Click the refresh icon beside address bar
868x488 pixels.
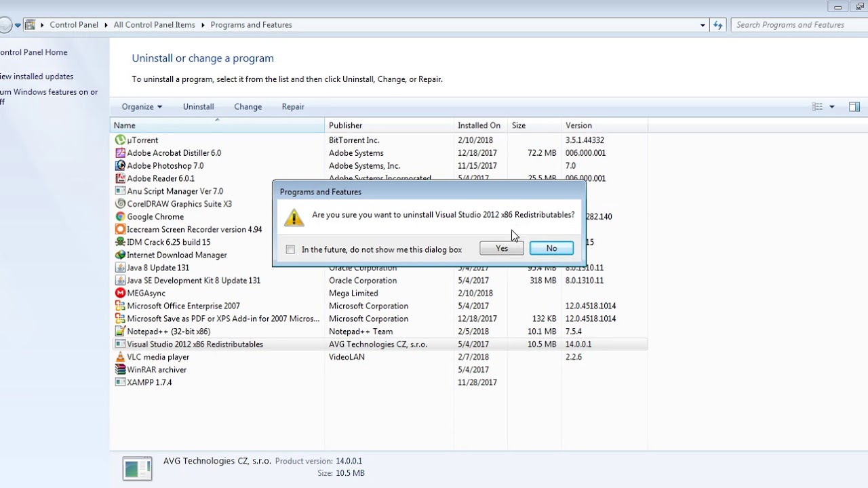[x=719, y=25]
